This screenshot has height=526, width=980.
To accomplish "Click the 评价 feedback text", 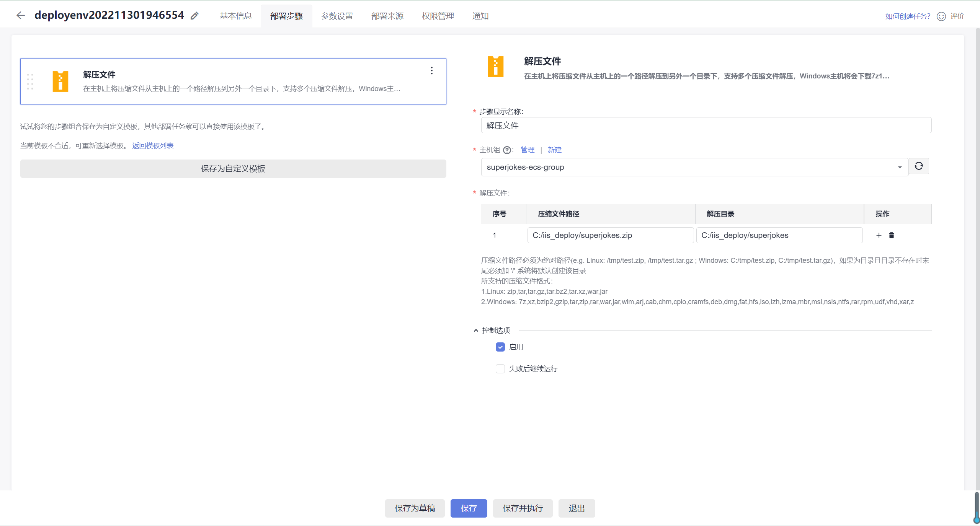I will coord(957,16).
